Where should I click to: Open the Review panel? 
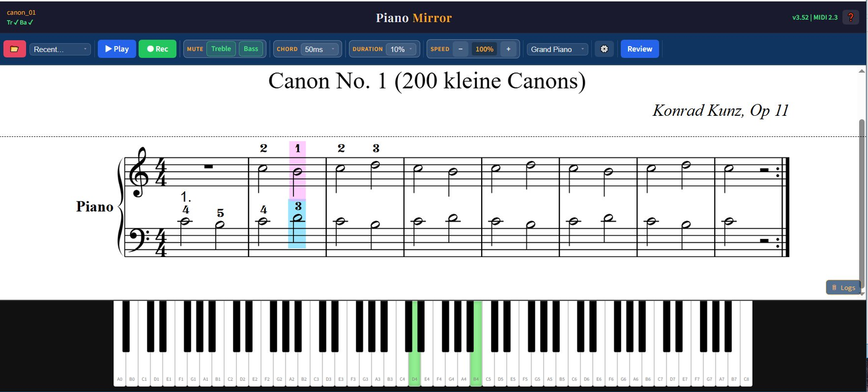pyautogui.click(x=640, y=49)
